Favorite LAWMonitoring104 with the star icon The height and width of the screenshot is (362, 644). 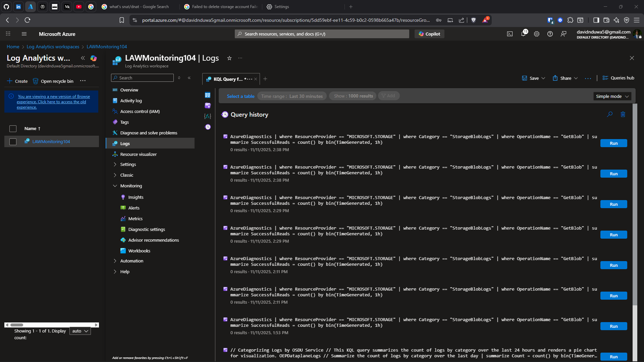coord(229,58)
